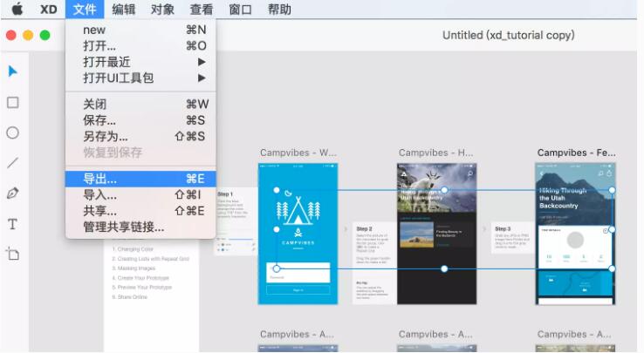Open the 对象 menu
This screenshot has width=644, height=353.
click(162, 9)
